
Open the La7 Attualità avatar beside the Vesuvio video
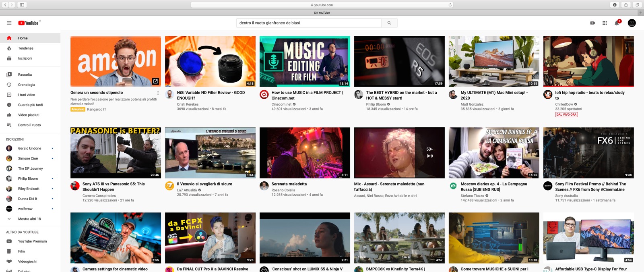(x=169, y=186)
